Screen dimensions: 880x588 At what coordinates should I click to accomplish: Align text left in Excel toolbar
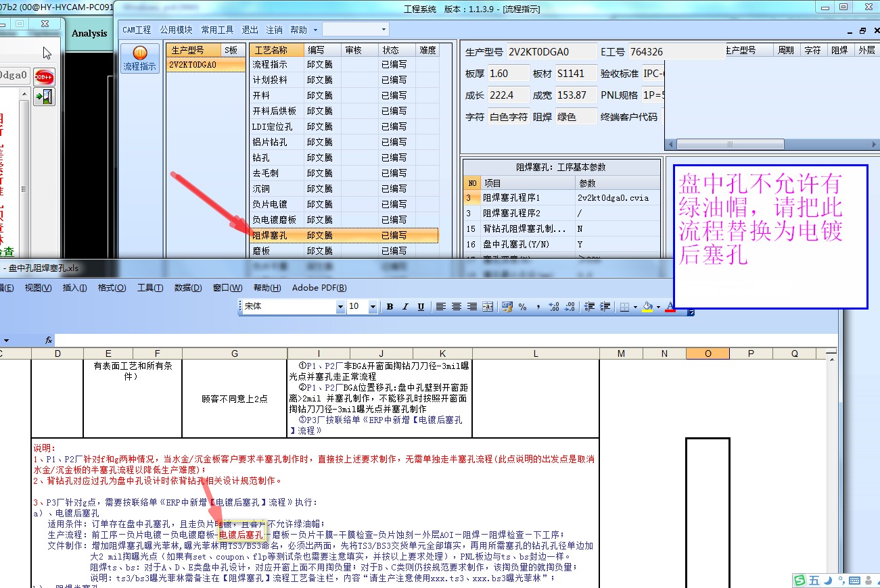pyautogui.click(x=440, y=306)
